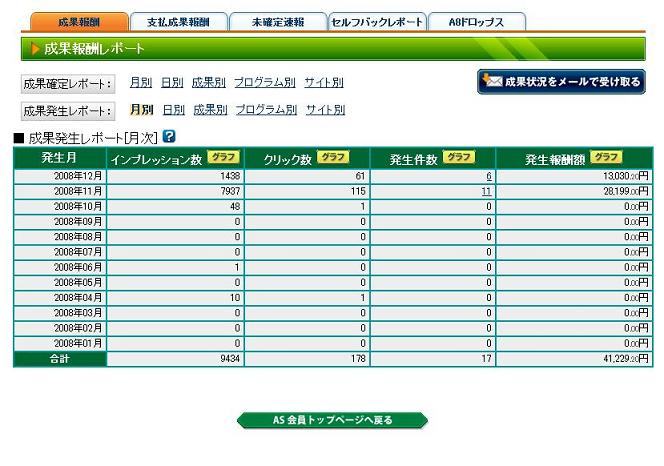Click the 成果発生レポート[月次] heading
664x466 pixels.
click(93, 138)
